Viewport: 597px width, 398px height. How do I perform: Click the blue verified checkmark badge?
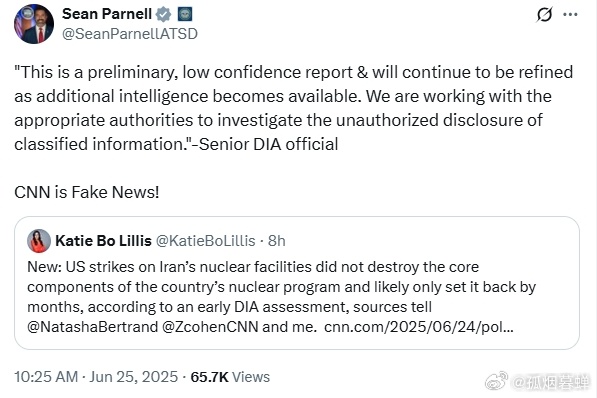pyautogui.click(x=164, y=14)
